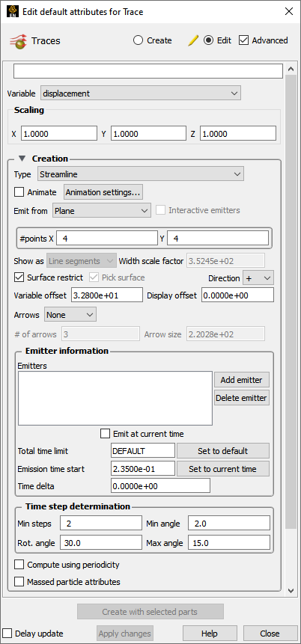301x644 pixels.
Task: Click the pencil edit icon
Action: [193, 40]
